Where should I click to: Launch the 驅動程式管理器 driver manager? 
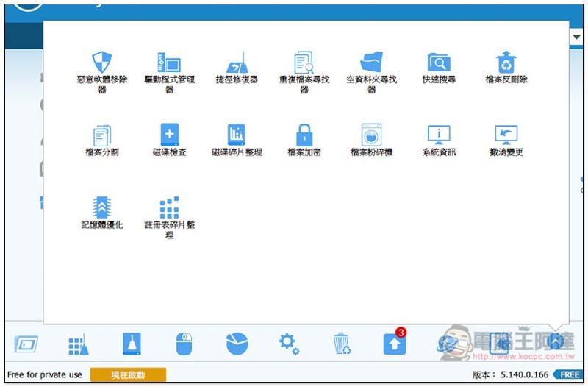tap(169, 63)
